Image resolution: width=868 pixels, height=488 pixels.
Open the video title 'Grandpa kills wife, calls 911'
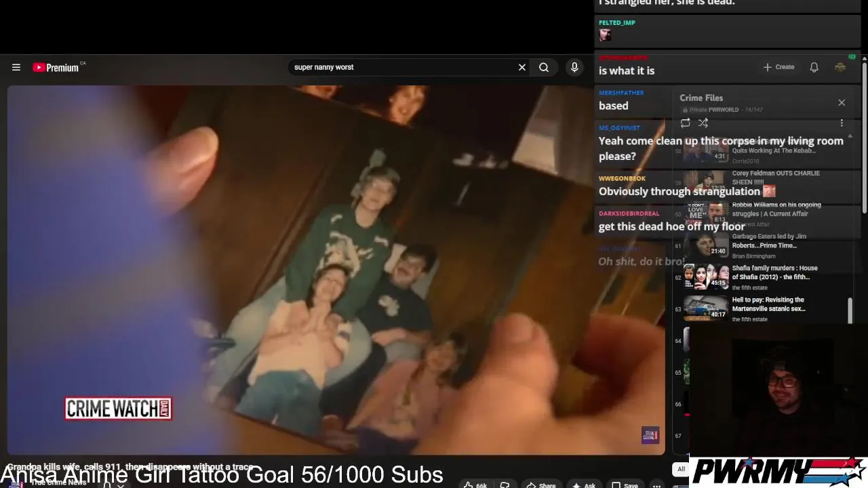click(x=130, y=467)
